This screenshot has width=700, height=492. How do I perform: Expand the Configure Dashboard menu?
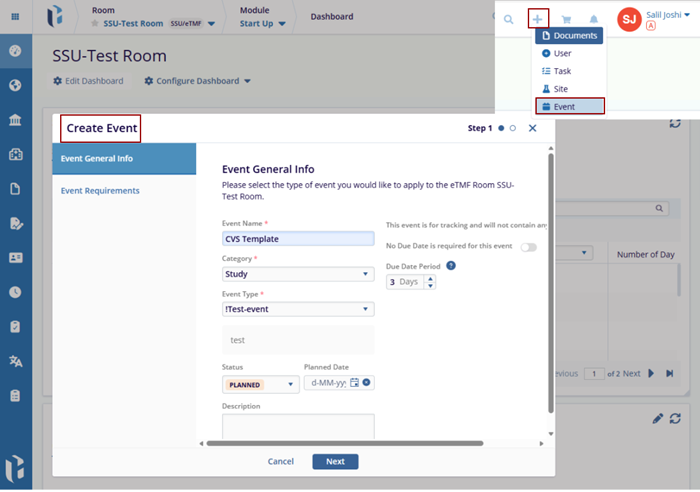click(x=197, y=81)
